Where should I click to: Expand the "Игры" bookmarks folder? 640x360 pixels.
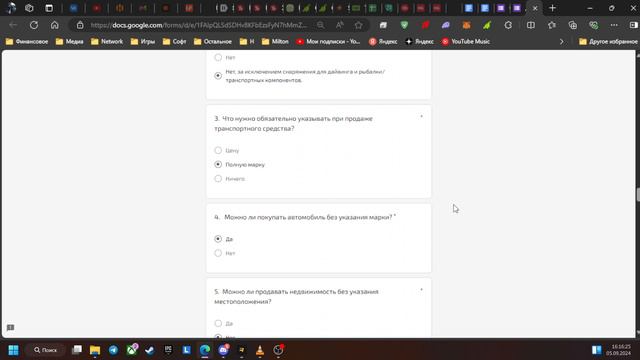point(143,41)
